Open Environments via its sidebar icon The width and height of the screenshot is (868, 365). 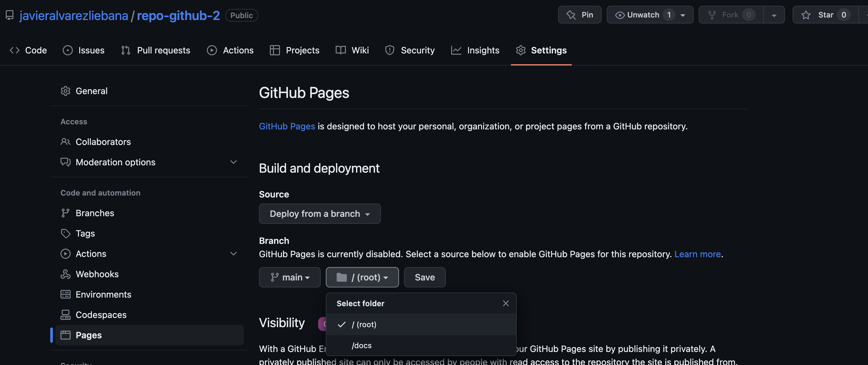[65, 294]
